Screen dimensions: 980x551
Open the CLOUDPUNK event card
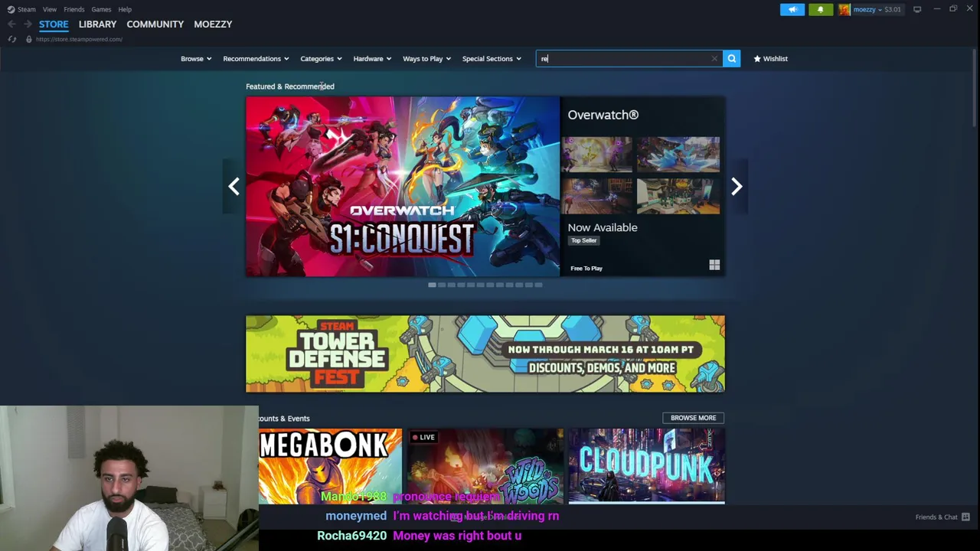click(646, 465)
